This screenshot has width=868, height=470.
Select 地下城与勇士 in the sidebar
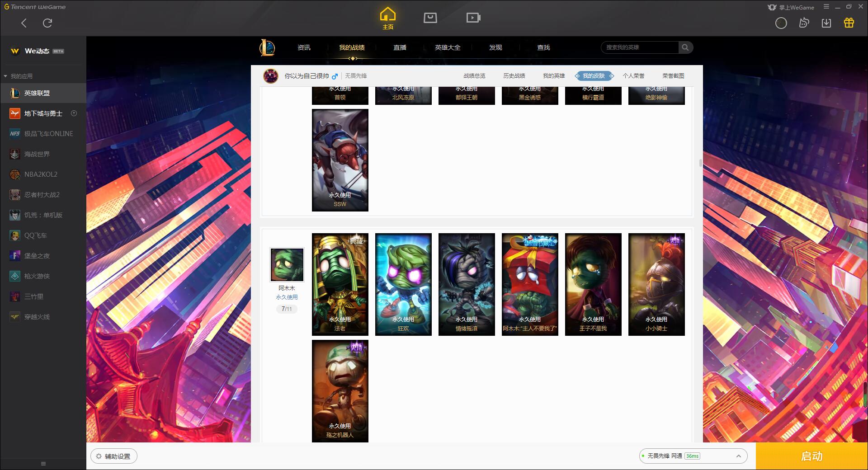(43, 113)
